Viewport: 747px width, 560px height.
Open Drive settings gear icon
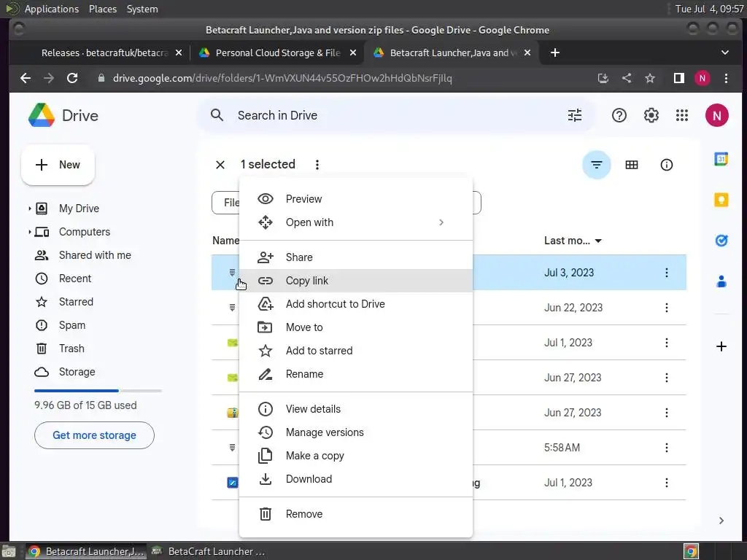coord(651,115)
